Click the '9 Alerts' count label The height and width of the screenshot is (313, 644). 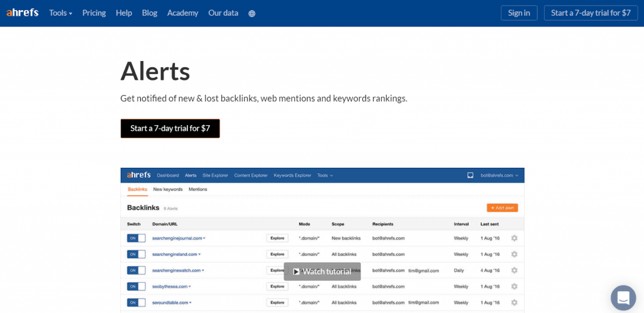(x=170, y=209)
